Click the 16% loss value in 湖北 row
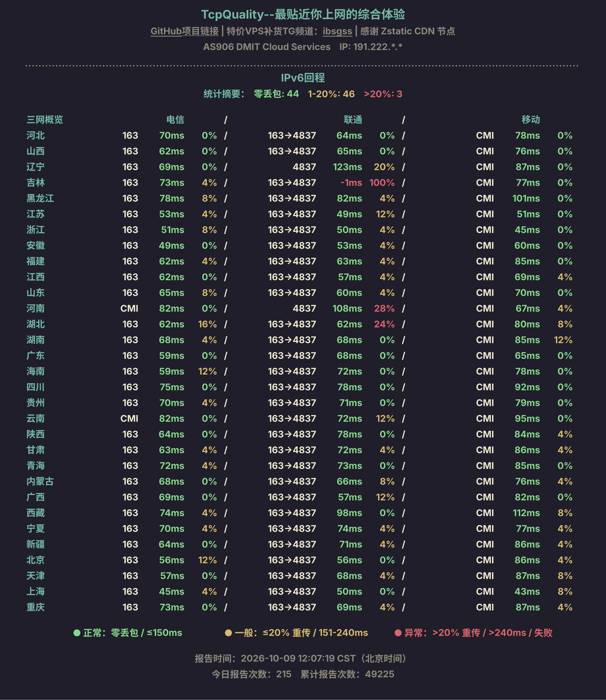This screenshot has width=606, height=700. (207, 324)
